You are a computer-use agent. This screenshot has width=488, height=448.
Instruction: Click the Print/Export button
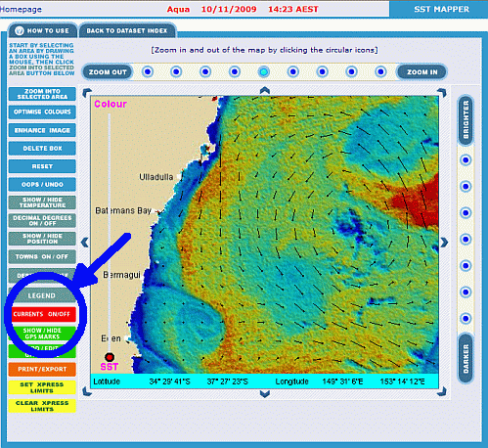42,369
